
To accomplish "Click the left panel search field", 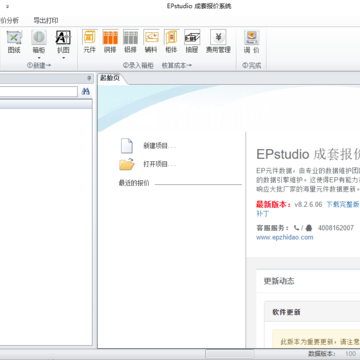I will (x=38, y=92).
